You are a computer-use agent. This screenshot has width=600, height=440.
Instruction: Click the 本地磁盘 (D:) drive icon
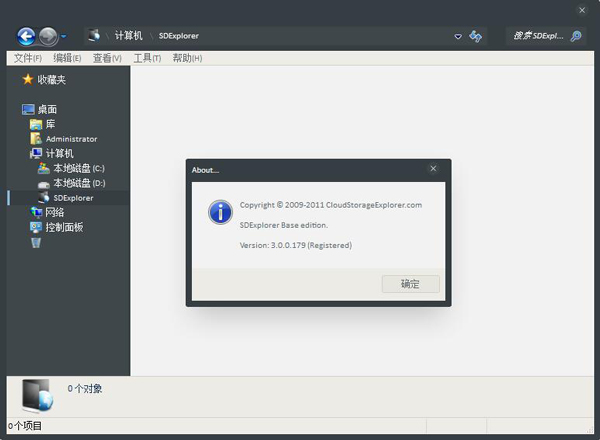click(44, 184)
